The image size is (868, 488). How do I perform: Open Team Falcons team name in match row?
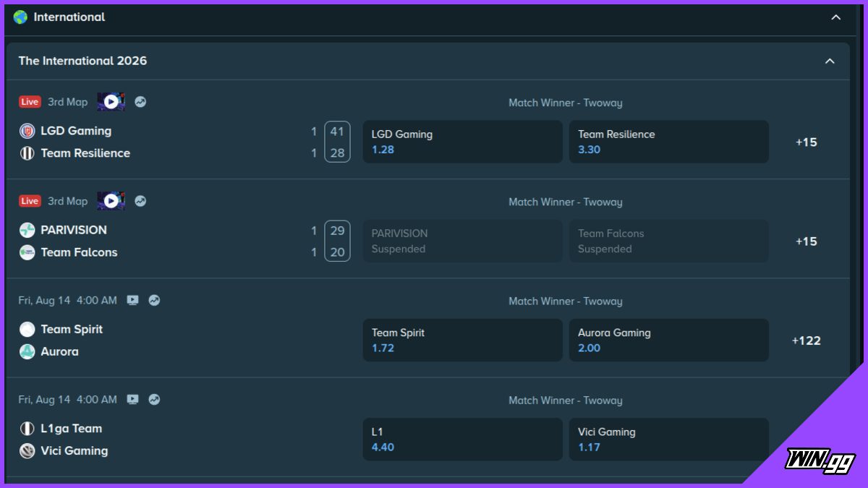[79, 252]
